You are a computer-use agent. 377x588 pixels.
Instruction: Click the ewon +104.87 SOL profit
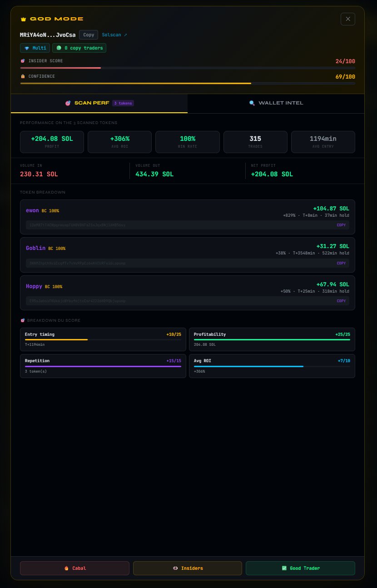point(331,208)
